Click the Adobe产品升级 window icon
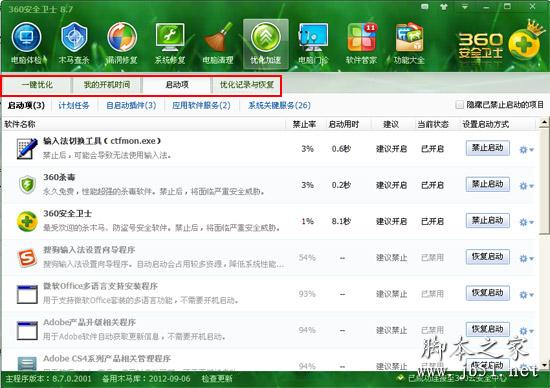This screenshot has height=388, width=550. (x=27, y=330)
